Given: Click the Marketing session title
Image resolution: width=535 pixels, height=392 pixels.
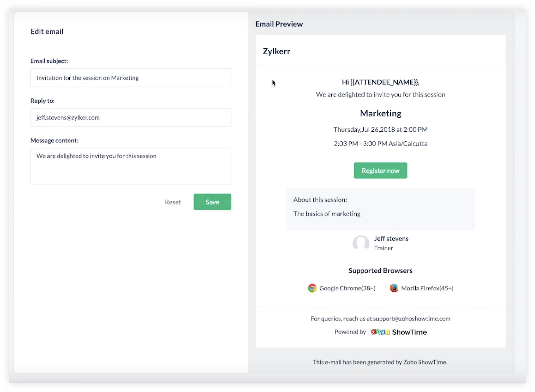Looking at the screenshot, I should click(380, 113).
